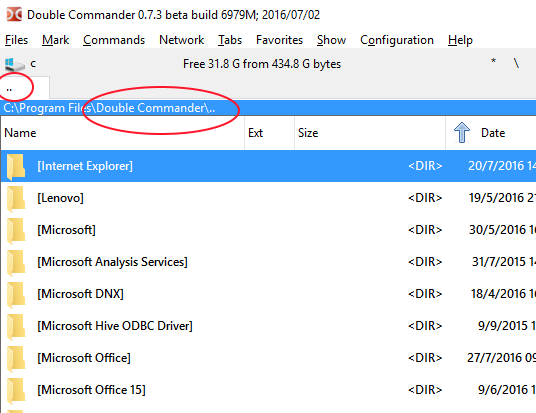The height and width of the screenshot is (413, 536).
Task: Select the [Microsoft DNX] row name
Action: [80, 294]
